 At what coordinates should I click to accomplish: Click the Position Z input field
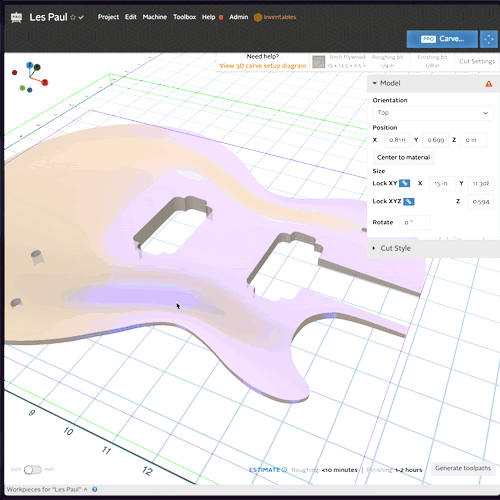[474, 140]
